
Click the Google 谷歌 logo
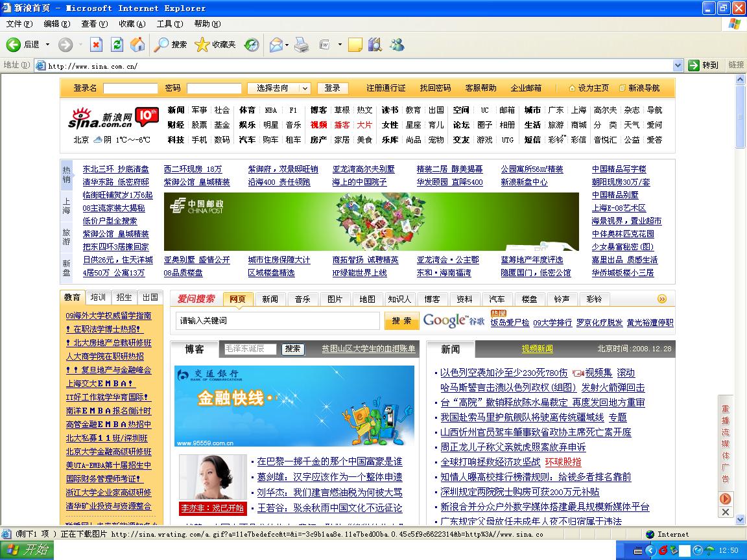[453, 320]
